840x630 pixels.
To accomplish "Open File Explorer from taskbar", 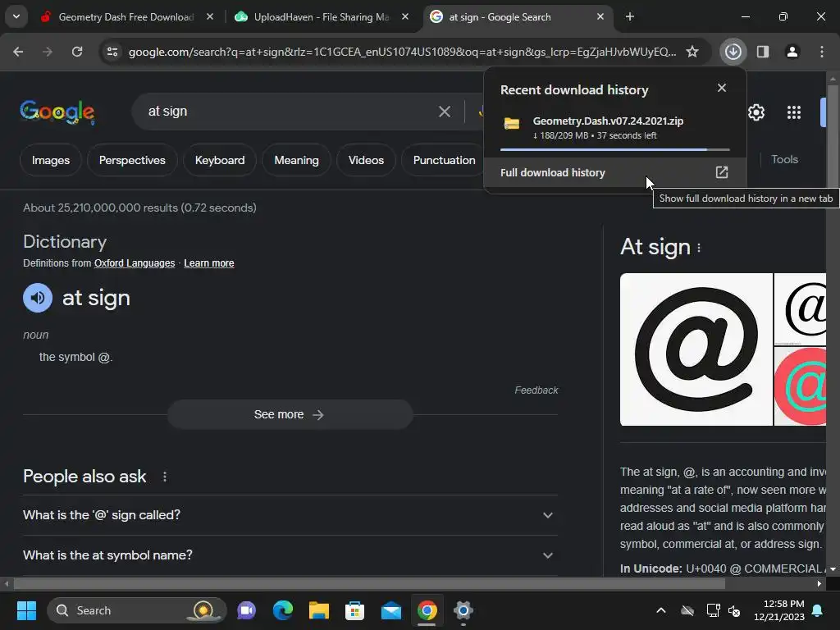I will pos(319,610).
